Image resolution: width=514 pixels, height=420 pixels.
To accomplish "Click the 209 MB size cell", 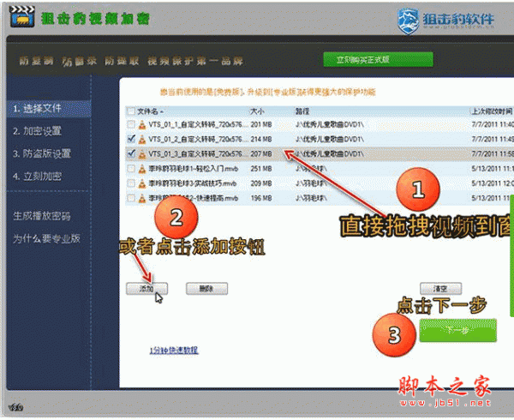I will pyautogui.click(x=261, y=183).
